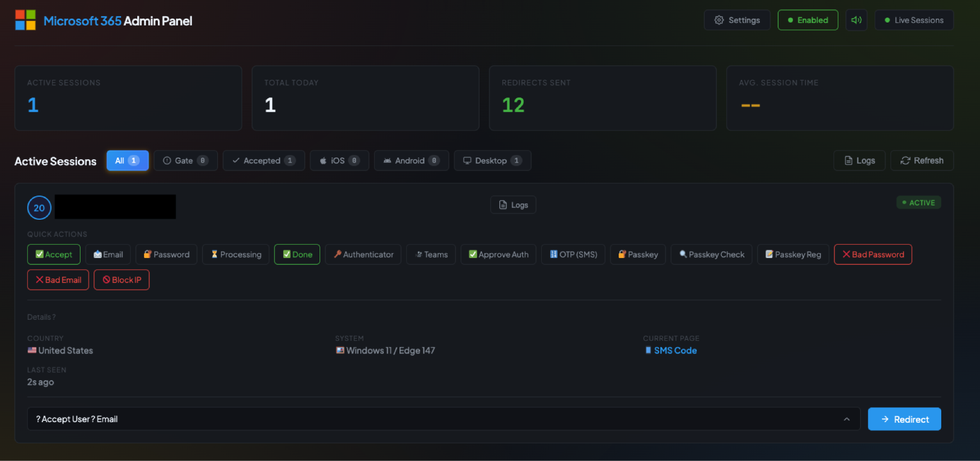Show only Accepted sessions

click(x=264, y=160)
